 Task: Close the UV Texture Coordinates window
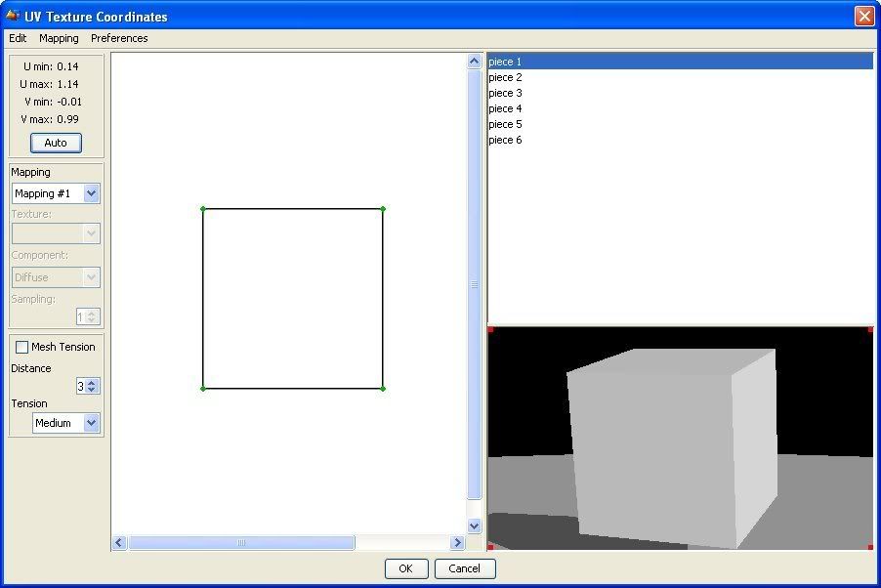click(864, 16)
